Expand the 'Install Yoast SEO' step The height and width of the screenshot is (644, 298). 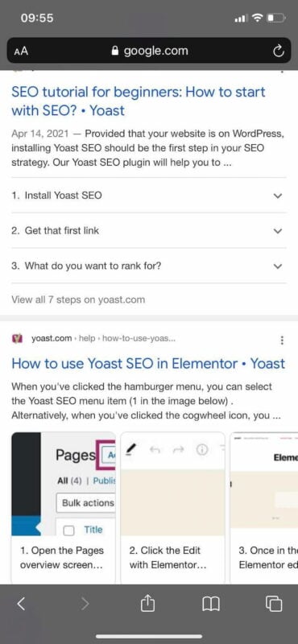pos(149,196)
